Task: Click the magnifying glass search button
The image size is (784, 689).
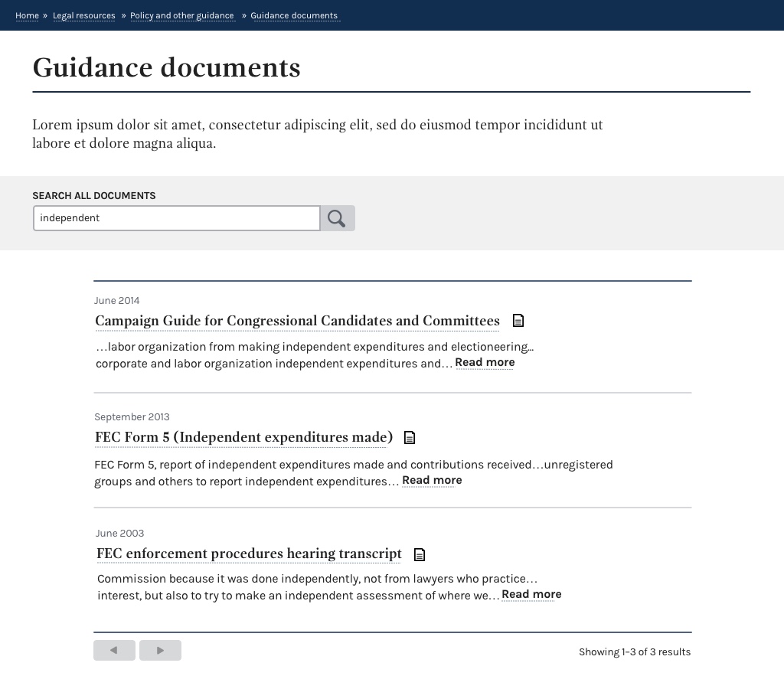Action: [x=338, y=218]
